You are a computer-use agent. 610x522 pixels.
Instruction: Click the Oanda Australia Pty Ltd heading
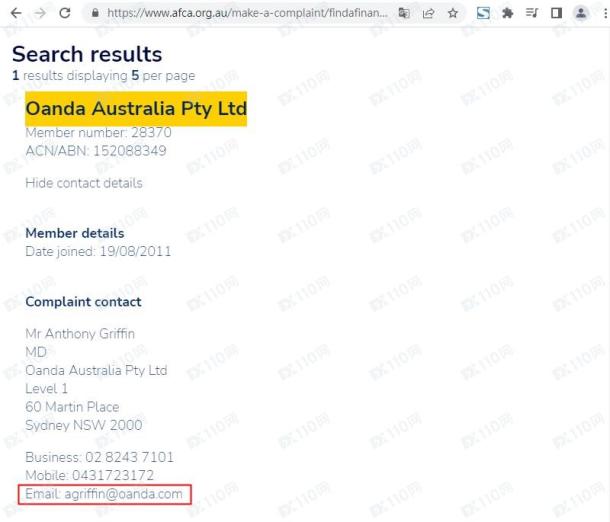(x=136, y=108)
